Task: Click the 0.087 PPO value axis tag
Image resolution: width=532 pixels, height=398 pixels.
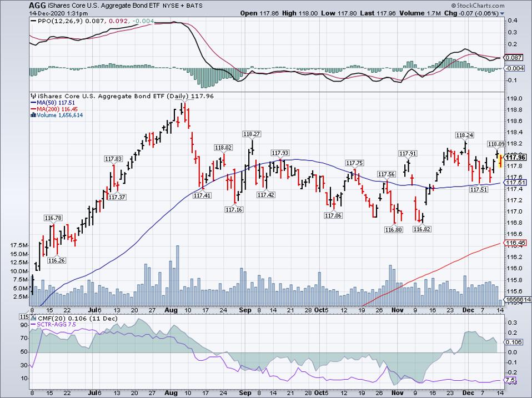Action: point(514,58)
